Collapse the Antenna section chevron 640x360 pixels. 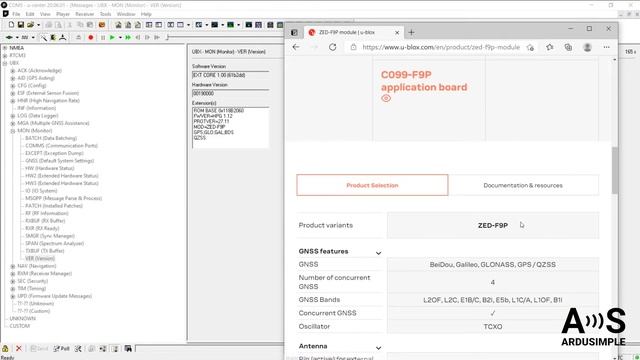pyautogui.click(x=378, y=348)
